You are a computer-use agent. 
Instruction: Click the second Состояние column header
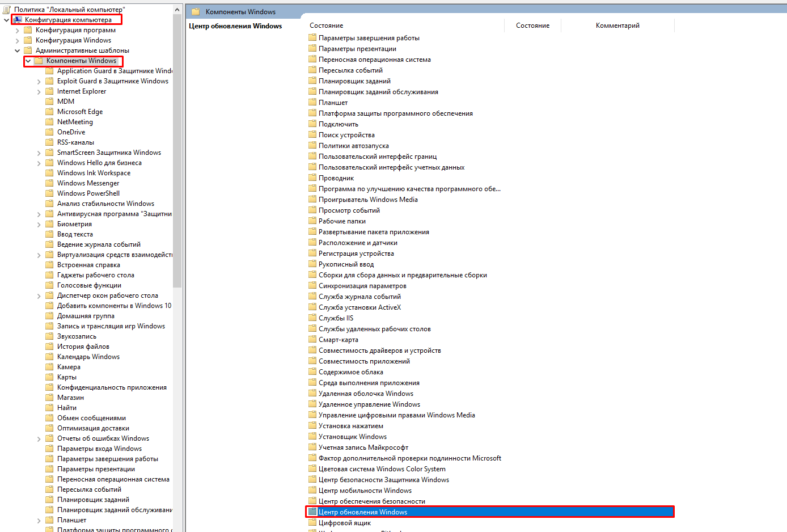(532, 26)
